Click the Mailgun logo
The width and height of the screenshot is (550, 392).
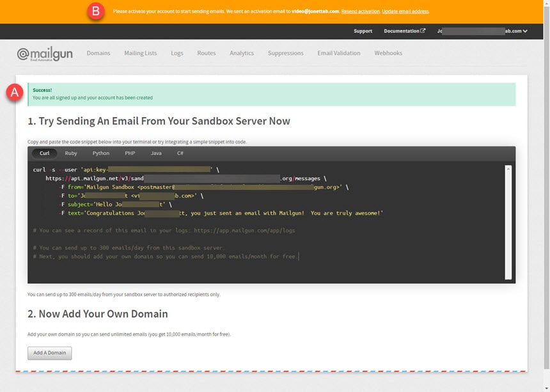pos(45,54)
